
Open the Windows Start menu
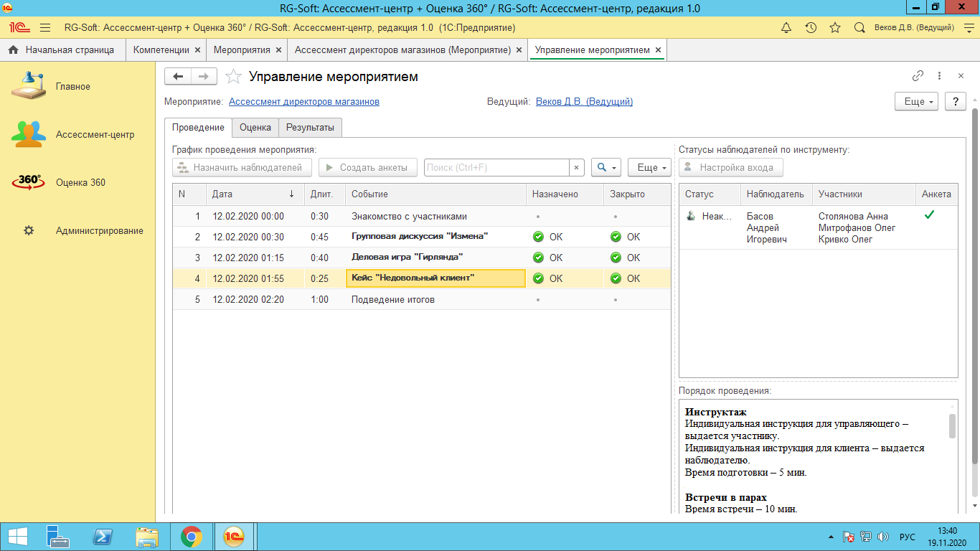click(17, 537)
